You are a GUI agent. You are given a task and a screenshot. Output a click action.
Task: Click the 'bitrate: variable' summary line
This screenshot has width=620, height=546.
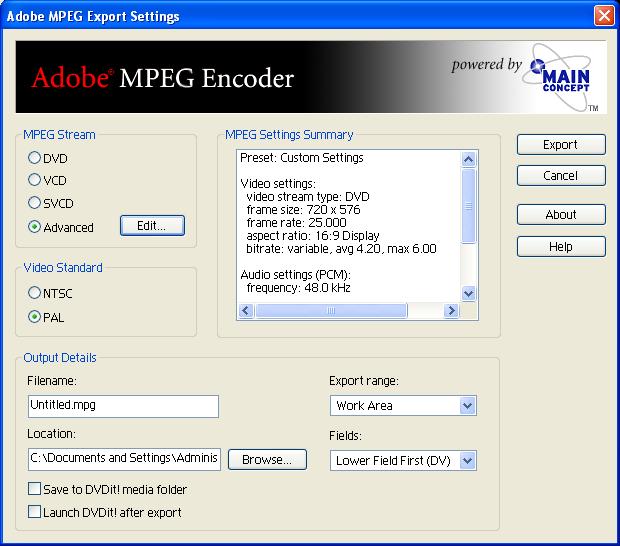[341, 249]
